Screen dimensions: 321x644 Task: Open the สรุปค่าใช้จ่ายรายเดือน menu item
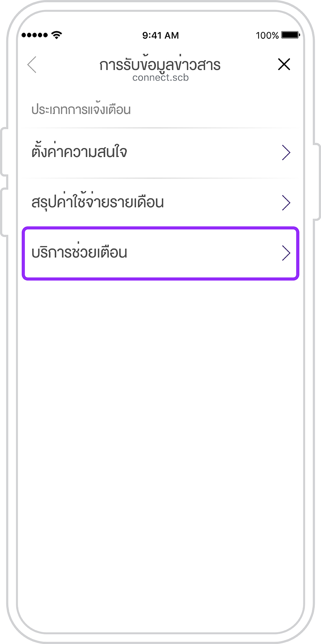click(160, 203)
